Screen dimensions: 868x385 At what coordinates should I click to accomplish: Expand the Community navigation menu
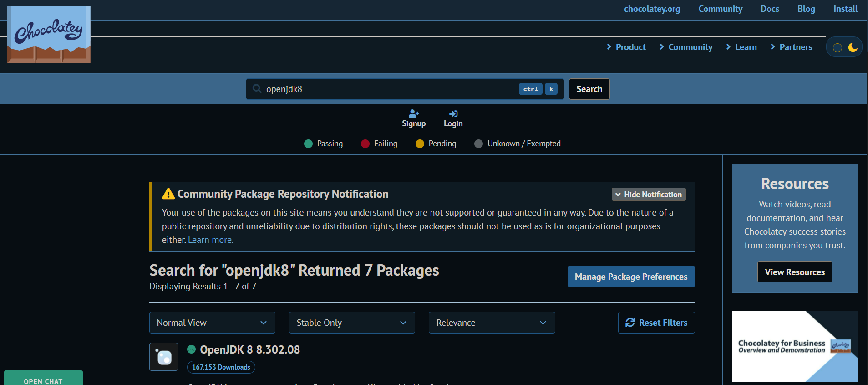coord(686,47)
